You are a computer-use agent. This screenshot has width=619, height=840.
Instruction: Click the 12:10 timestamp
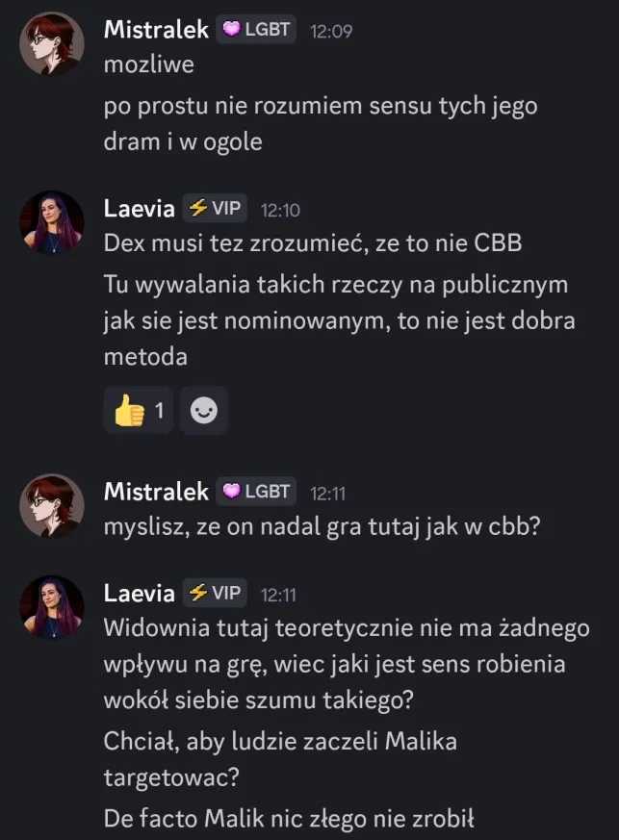pos(281,210)
